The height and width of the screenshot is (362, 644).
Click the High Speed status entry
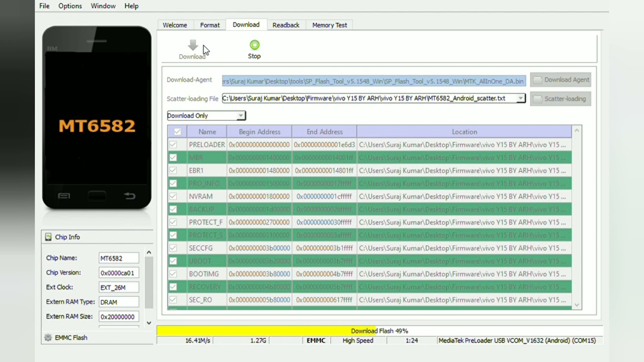pyautogui.click(x=358, y=340)
